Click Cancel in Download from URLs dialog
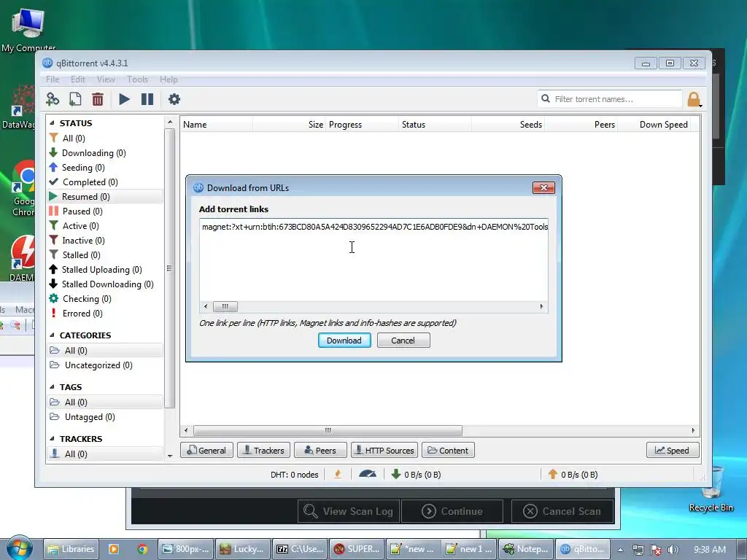Image resolution: width=747 pixels, height=560 pixels. coord(403,341)
